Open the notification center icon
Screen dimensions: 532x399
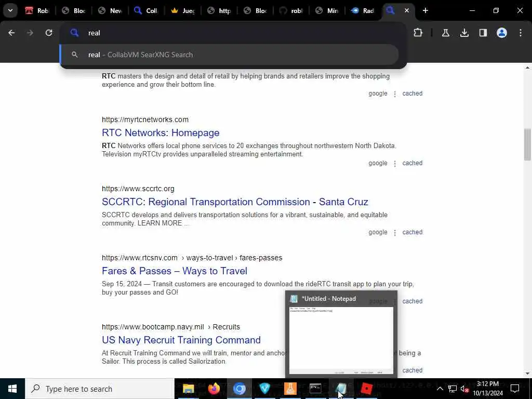point(515,389)
